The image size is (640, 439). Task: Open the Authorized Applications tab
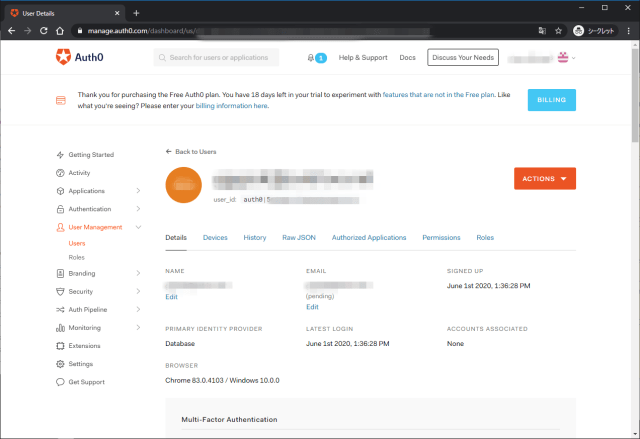(369, 237)
